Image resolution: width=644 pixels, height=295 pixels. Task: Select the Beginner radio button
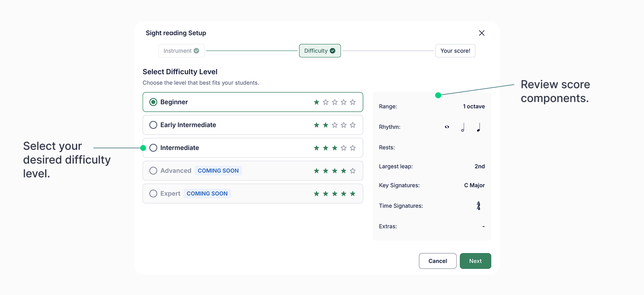pos(153,102)
